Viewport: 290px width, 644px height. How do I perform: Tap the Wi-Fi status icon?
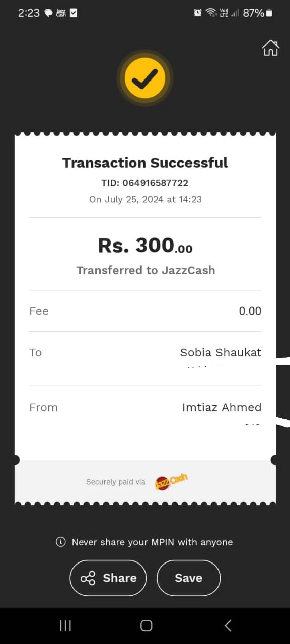211,13
